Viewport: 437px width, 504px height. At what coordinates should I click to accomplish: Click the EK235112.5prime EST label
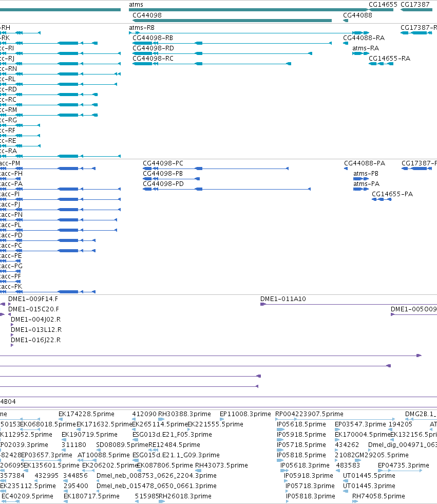pos(28,486)
